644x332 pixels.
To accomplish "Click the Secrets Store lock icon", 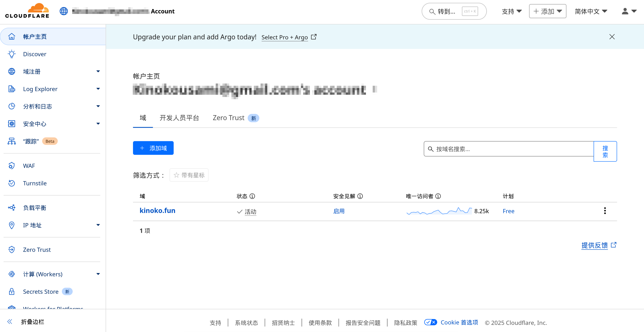I will click(x=11, y=291).
